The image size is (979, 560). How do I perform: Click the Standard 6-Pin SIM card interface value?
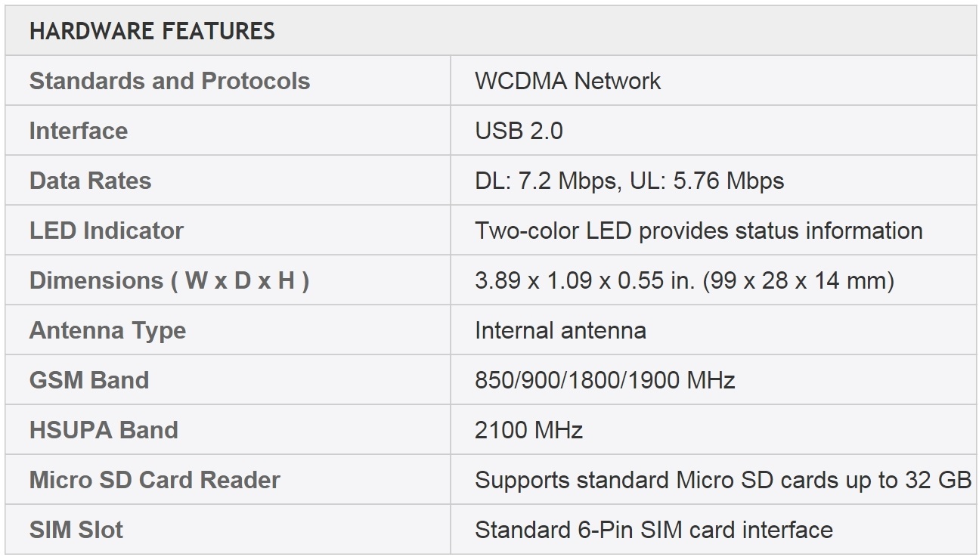[653, 530]
